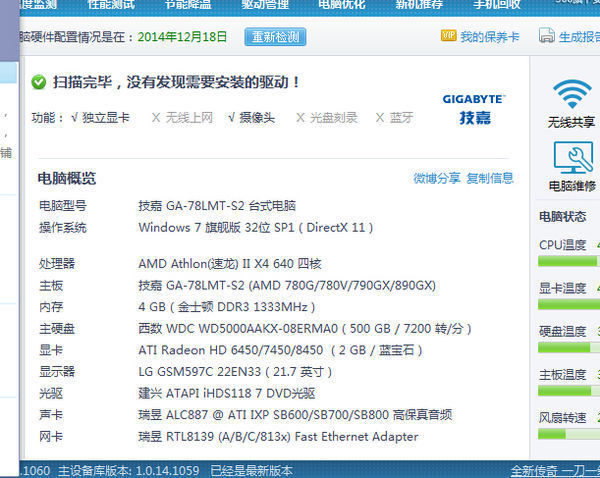Click the 重新检测 rescan button
Viewport: 600px width, 478px height.
275,37
